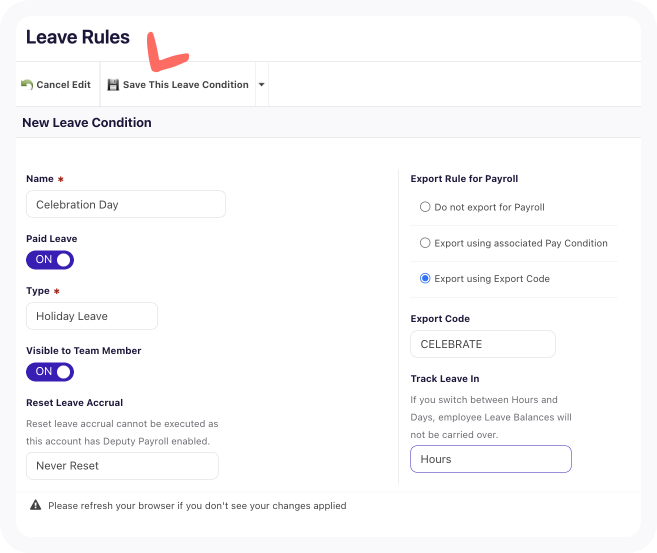657x553 pixels.
Task: Toggle the Visible to Team Member switch
Action: pyautogui.click(x=50, y=372)
